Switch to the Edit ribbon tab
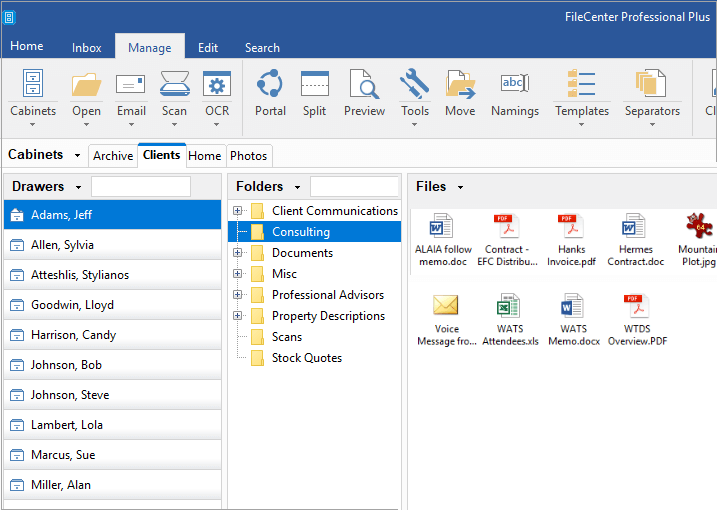The height and width of the screenshot is (510, 717). click(x=208, y=47)
